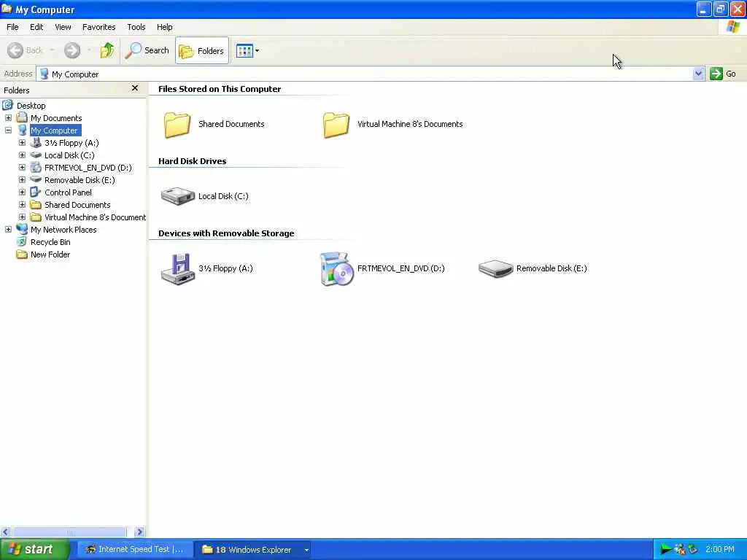
Task: Open the Tools menu
Action: coord(136,27)
